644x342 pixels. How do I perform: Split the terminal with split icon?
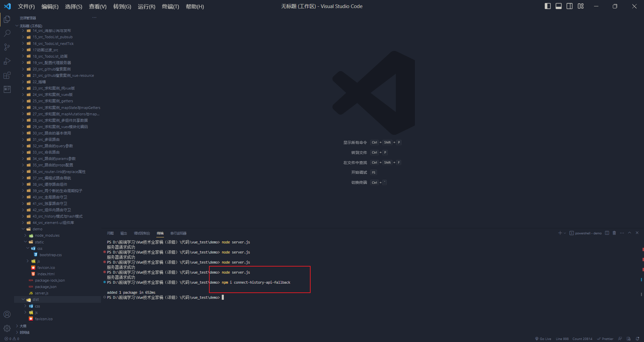point(607,233)
